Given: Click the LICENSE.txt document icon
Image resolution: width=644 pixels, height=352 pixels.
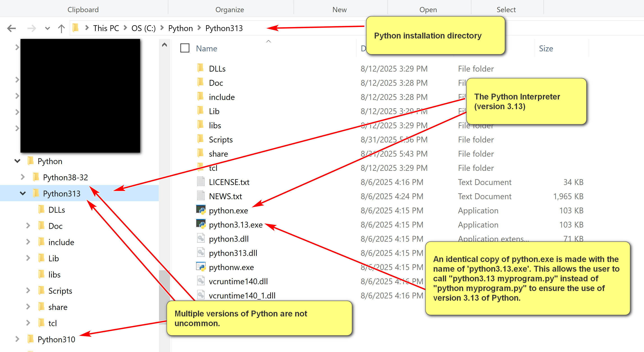Looking at the screenshot, I should [x=201, y=182].
